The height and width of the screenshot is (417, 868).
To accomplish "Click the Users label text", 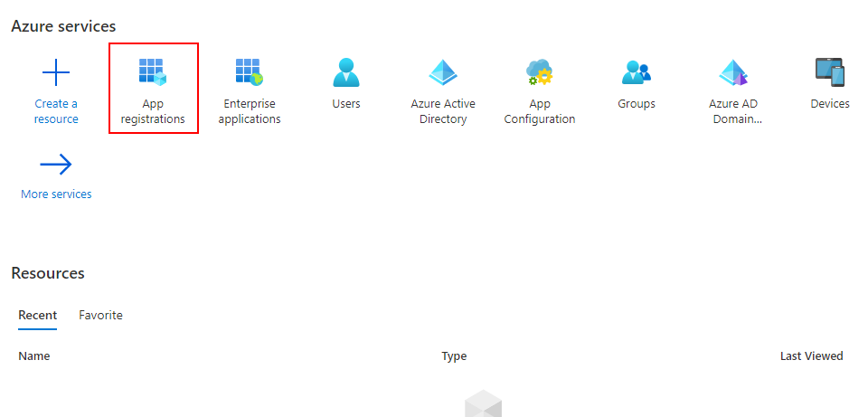I will click(346, 103).
